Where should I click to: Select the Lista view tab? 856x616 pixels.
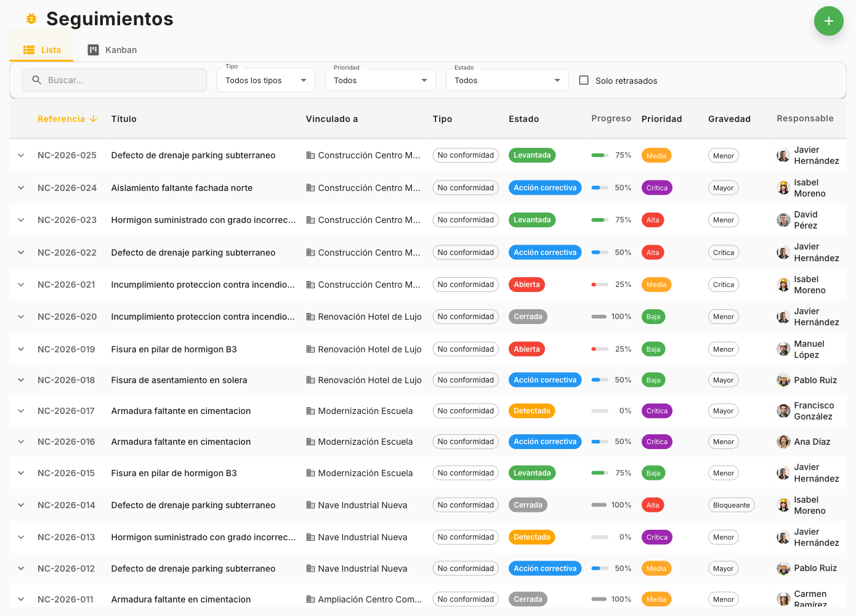[42, 50]
